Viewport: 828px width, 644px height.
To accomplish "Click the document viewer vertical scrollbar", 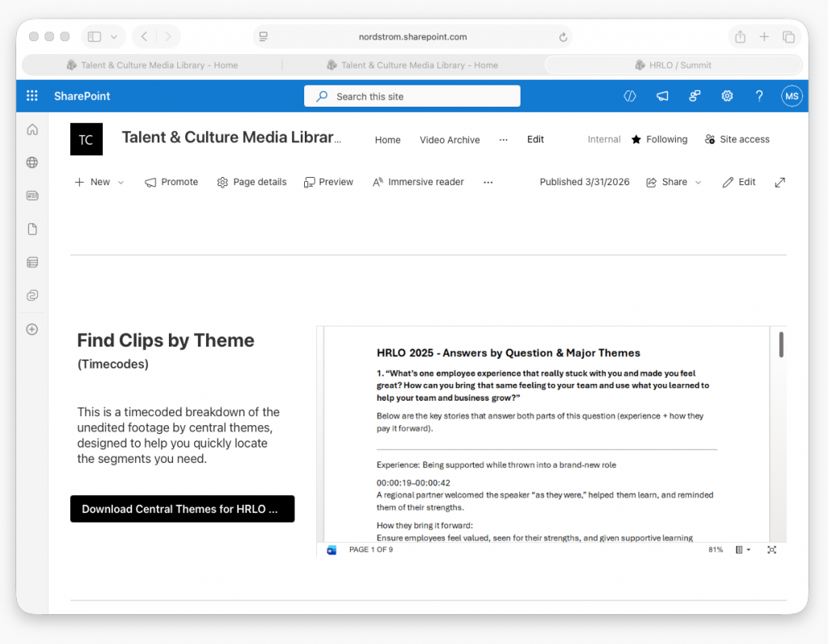I will click(x=780, y=344).
